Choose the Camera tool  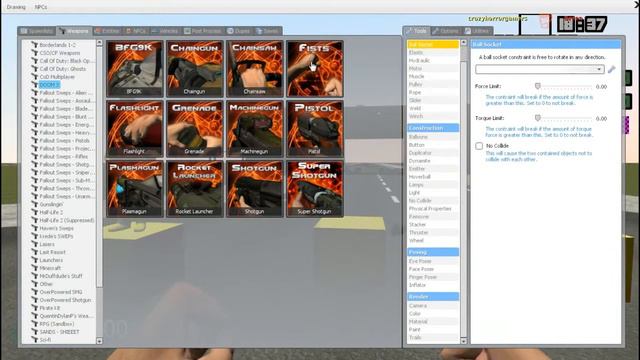click(433, 305)
